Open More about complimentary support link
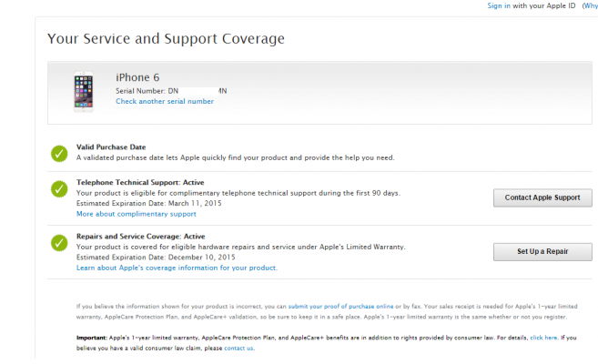The image size is (598, 364). pyautogui.click(x=137, y=214)
